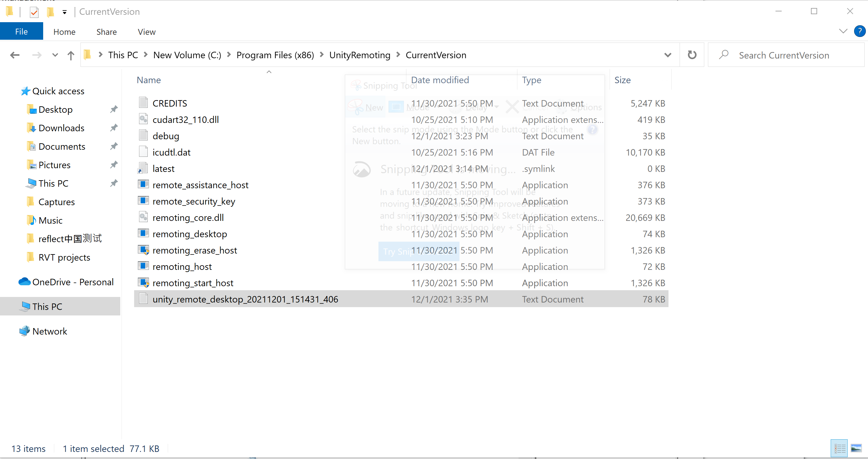This screenshot has height=459, width=868.
Task: Click the Back navigation arrow
Action: click(x=14, y=55)
